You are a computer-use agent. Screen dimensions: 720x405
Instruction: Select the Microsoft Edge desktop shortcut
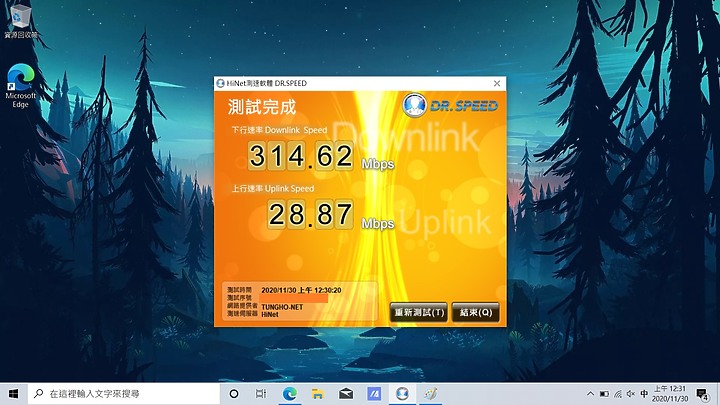[20, 86]
